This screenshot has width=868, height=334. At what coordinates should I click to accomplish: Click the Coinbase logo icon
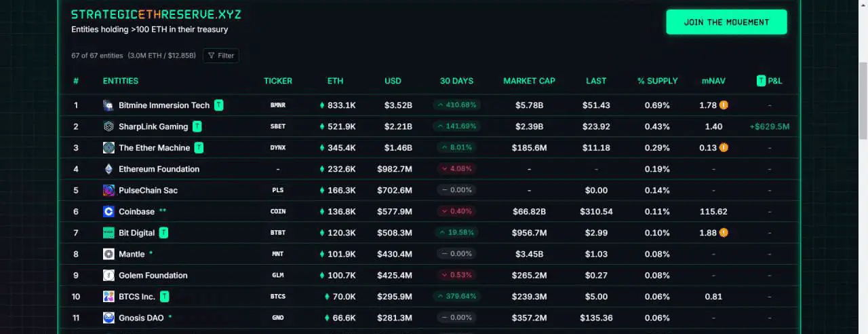[108, 212]
